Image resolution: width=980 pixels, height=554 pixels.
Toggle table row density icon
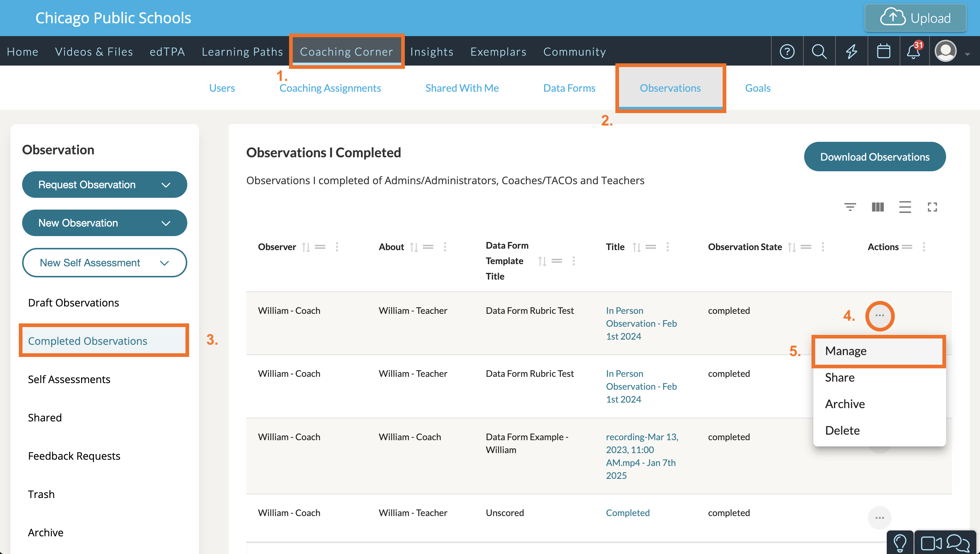905,207
